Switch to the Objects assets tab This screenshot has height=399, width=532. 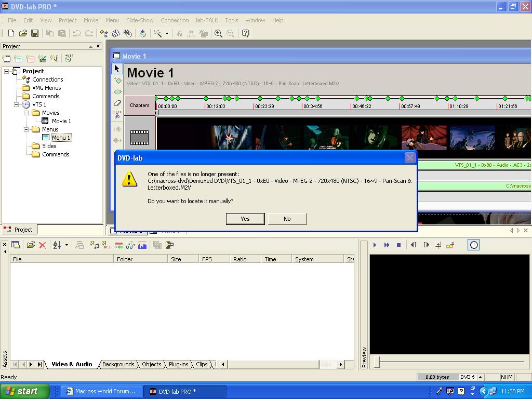[151, 364]
